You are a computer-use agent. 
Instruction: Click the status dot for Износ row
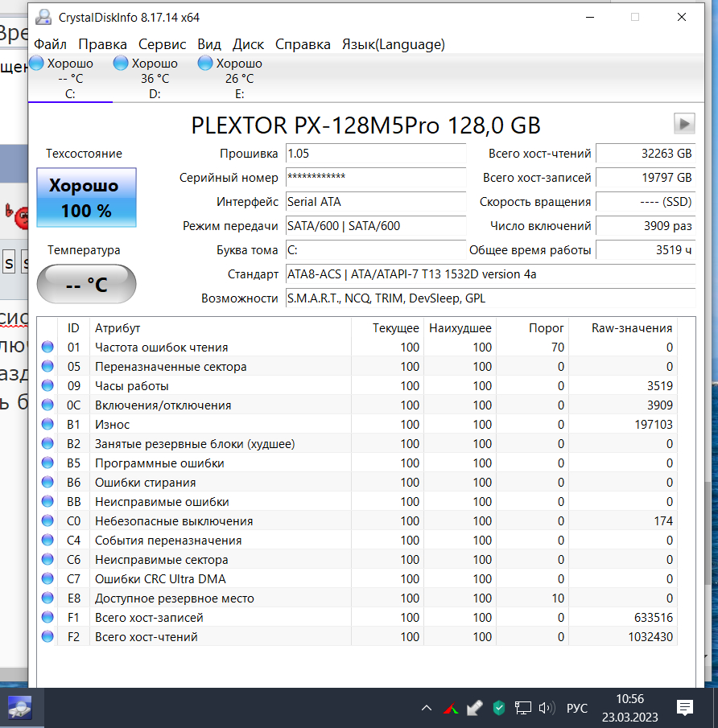47,424
